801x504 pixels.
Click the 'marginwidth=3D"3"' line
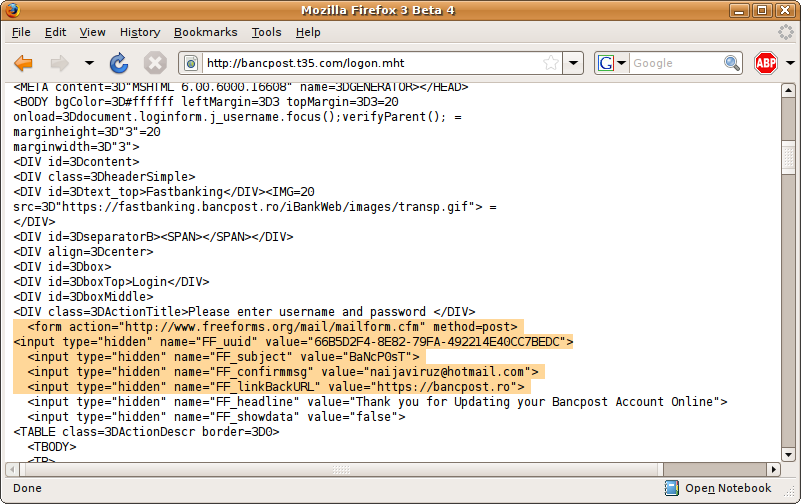click(x=76, y=147)
